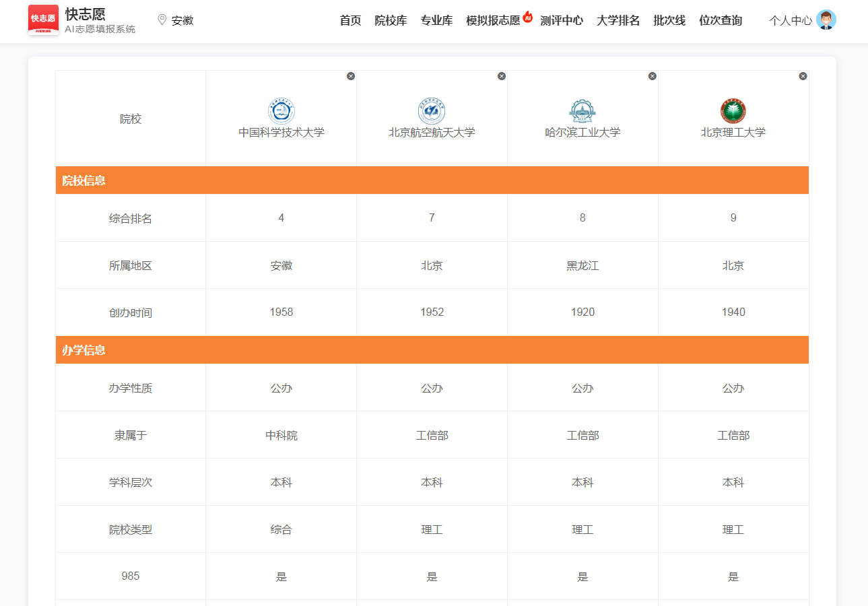Open 测评中心 in the navigation
868x606 pixels.
coord(562,20)
